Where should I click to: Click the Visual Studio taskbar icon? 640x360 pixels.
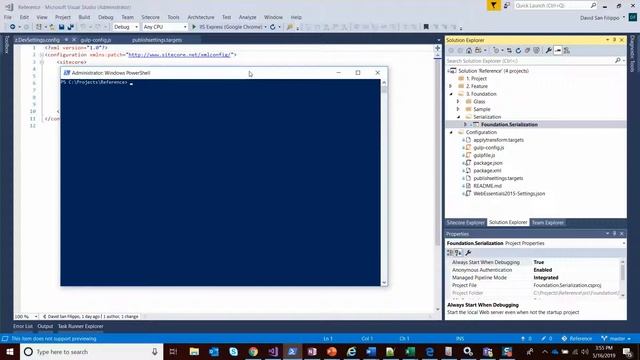(273, 351)
